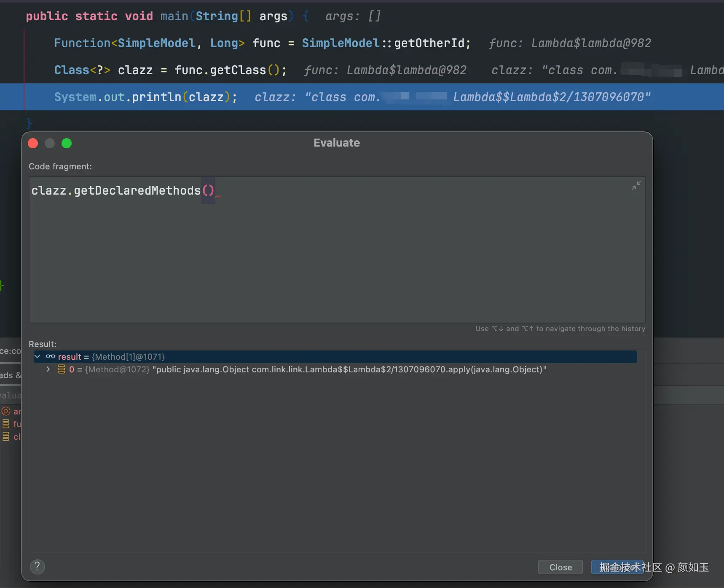Click the stacked-bars icon beside 'fu' in the debugger panel

click(x=6, y=424)
